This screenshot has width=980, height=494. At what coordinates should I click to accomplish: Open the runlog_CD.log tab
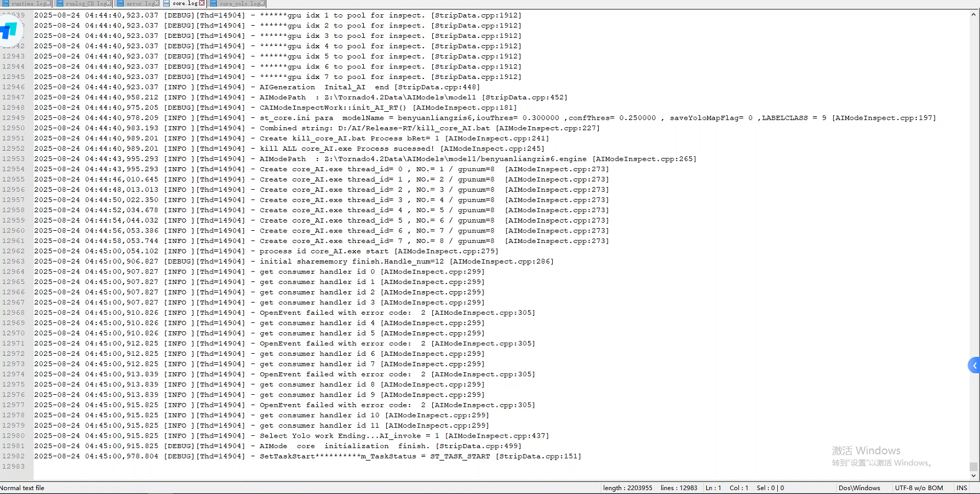click(85, 4)
